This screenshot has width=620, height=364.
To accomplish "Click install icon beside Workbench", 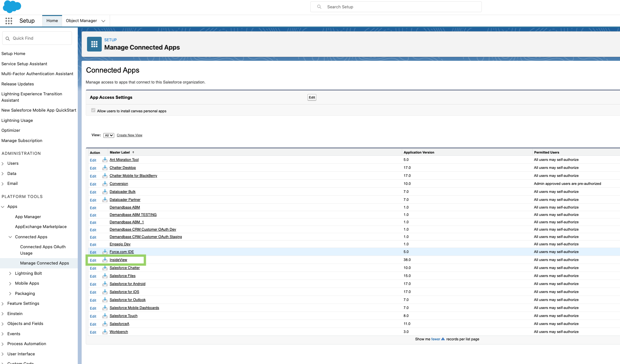I will (x=105, y=332).
